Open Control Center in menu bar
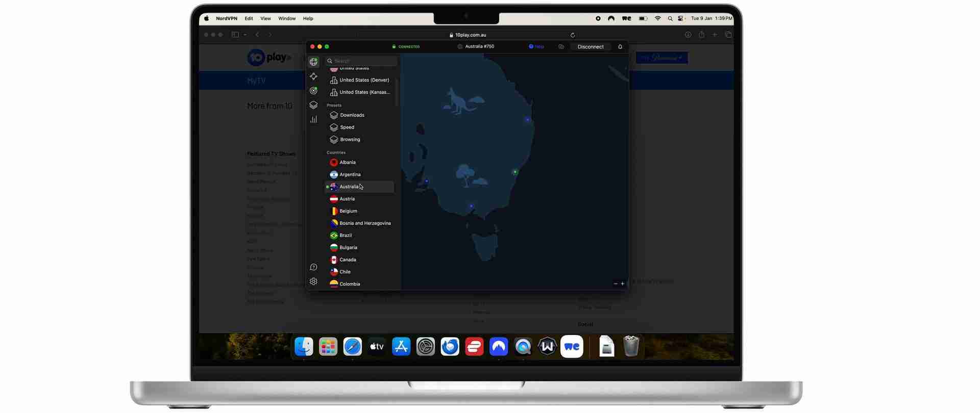980x413 pixels. pos(681,18)
